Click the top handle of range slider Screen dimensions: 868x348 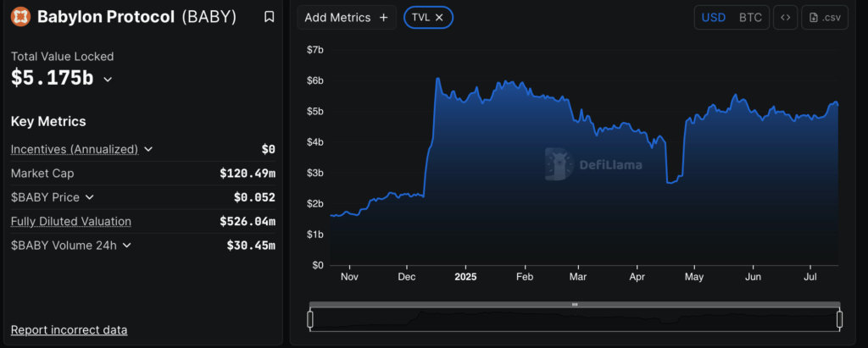pos(575,304)
